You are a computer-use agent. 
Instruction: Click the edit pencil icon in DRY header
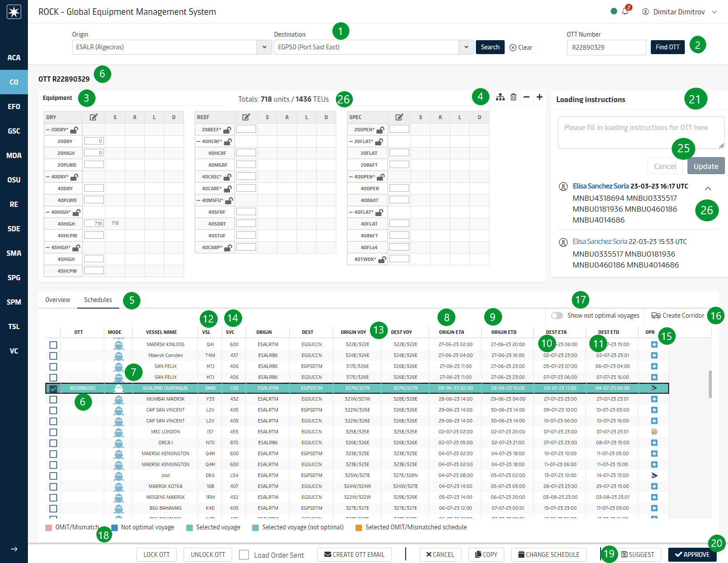tap(94, 117)
